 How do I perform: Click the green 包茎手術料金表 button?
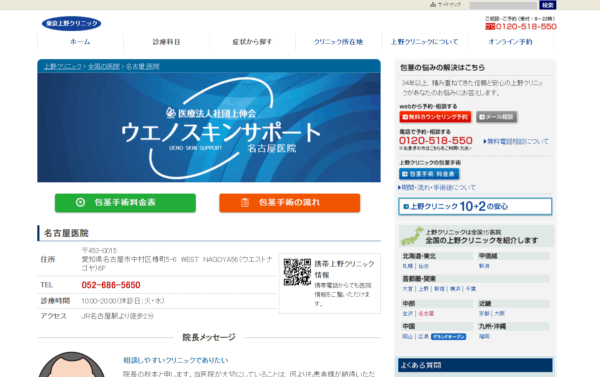125,203
